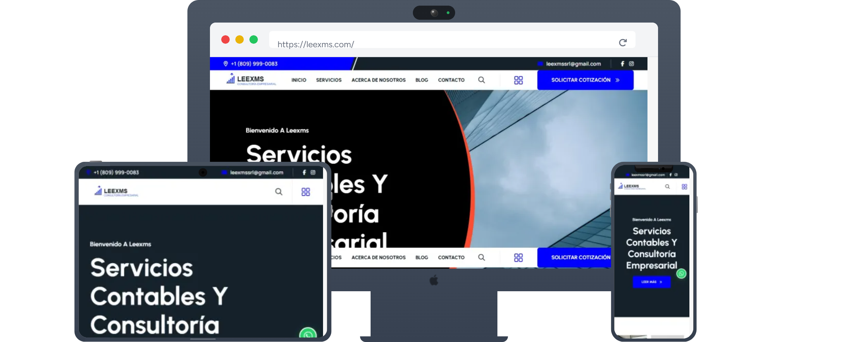Open the search icon in the desktop navbar
The image size is (868, 342).
coord(482,80)
